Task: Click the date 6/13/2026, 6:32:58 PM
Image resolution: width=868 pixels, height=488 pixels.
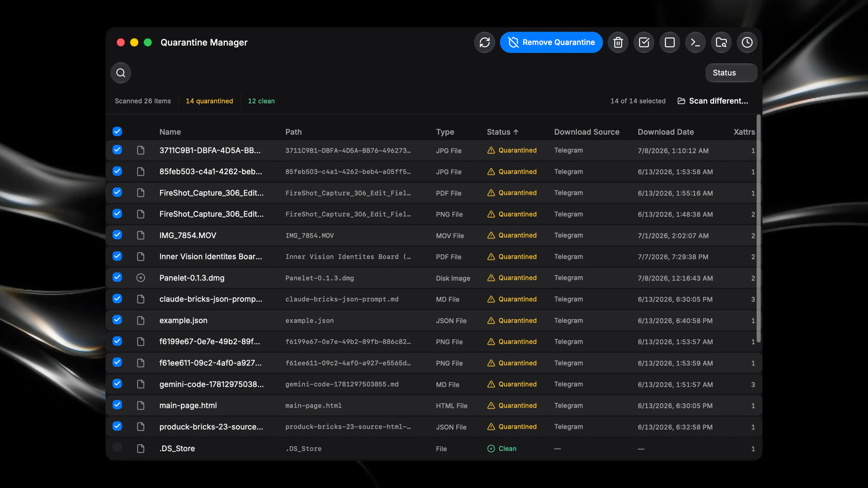Action: click(x=675, y=427)
